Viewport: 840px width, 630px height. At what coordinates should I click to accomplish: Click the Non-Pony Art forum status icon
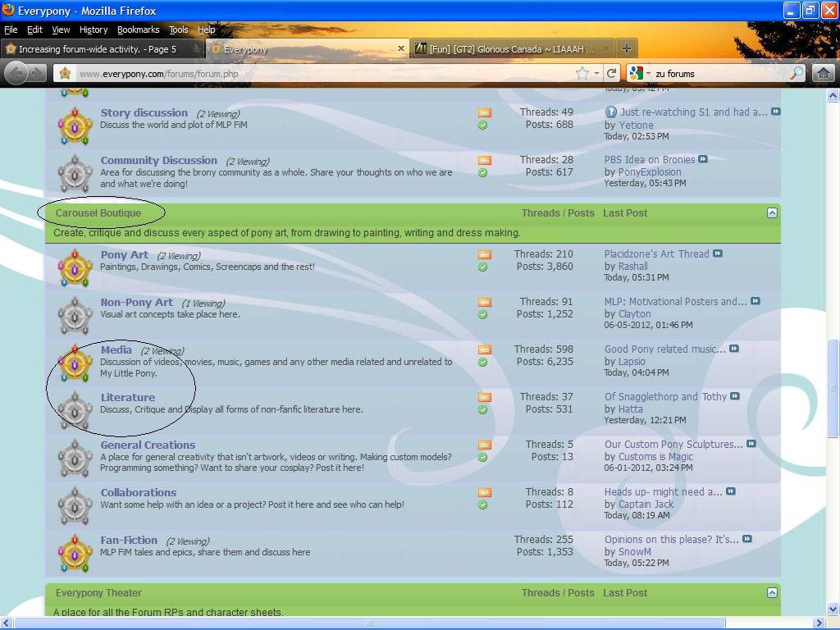point(75,316)
